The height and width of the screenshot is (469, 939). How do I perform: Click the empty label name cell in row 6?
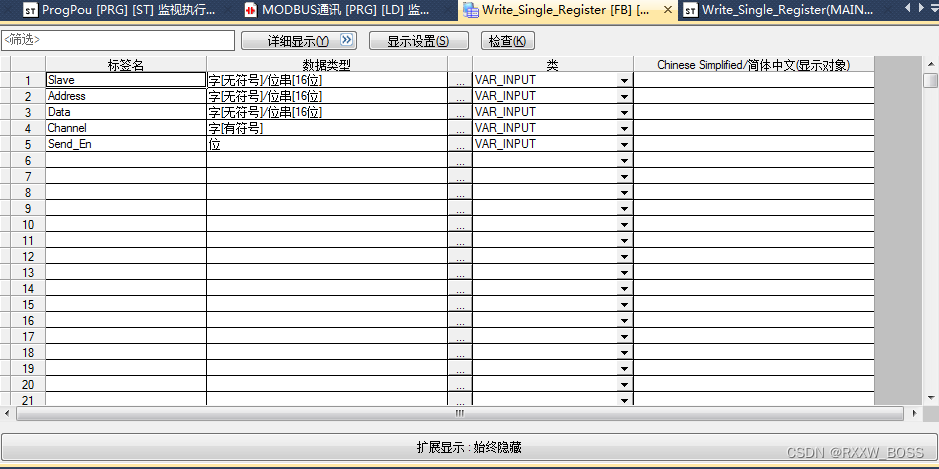tap(126, 160)
